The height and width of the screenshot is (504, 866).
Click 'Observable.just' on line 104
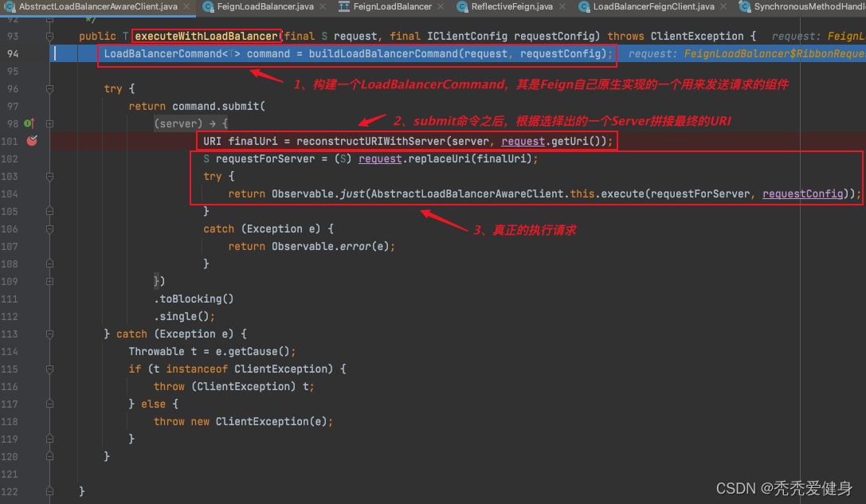click(x=318, y=193)
